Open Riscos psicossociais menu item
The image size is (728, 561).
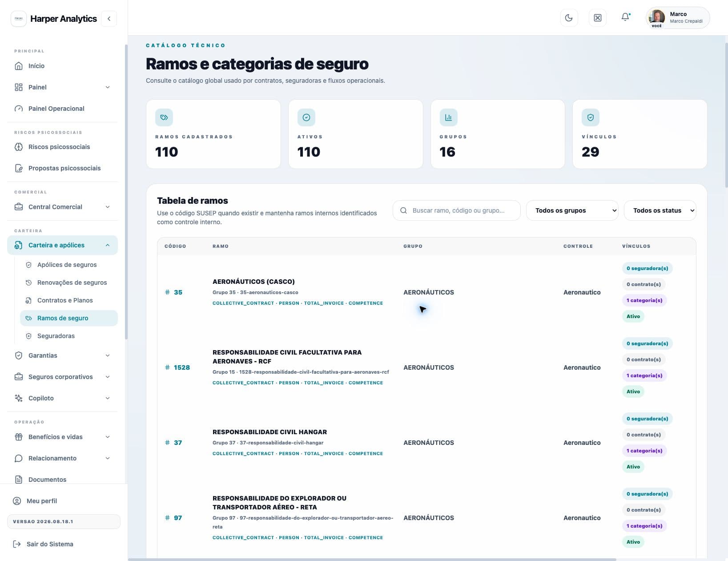(62, 147)
